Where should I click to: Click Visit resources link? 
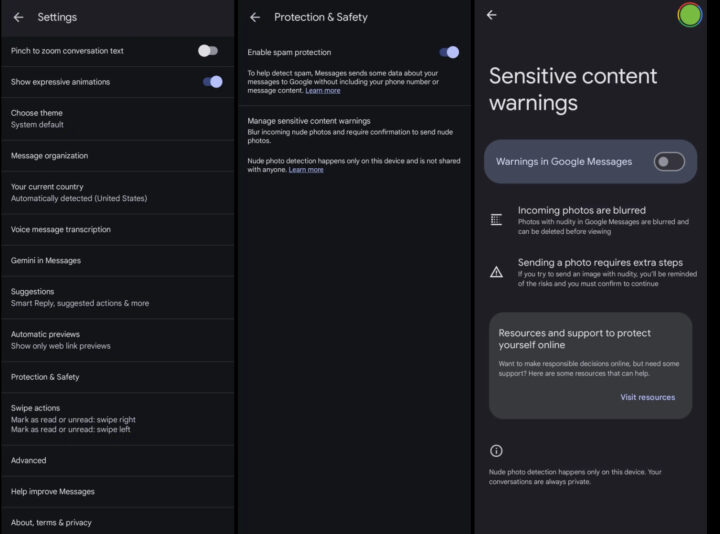coord(647,397)
